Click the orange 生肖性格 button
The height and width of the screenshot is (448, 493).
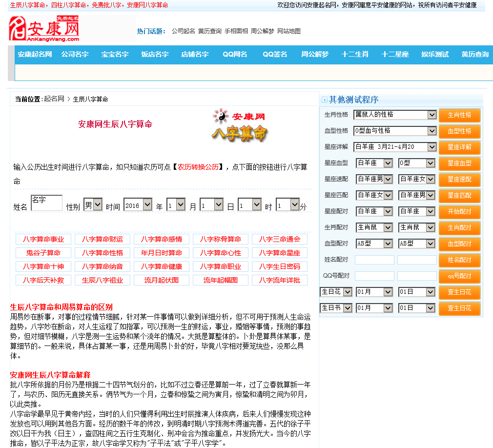460,115
